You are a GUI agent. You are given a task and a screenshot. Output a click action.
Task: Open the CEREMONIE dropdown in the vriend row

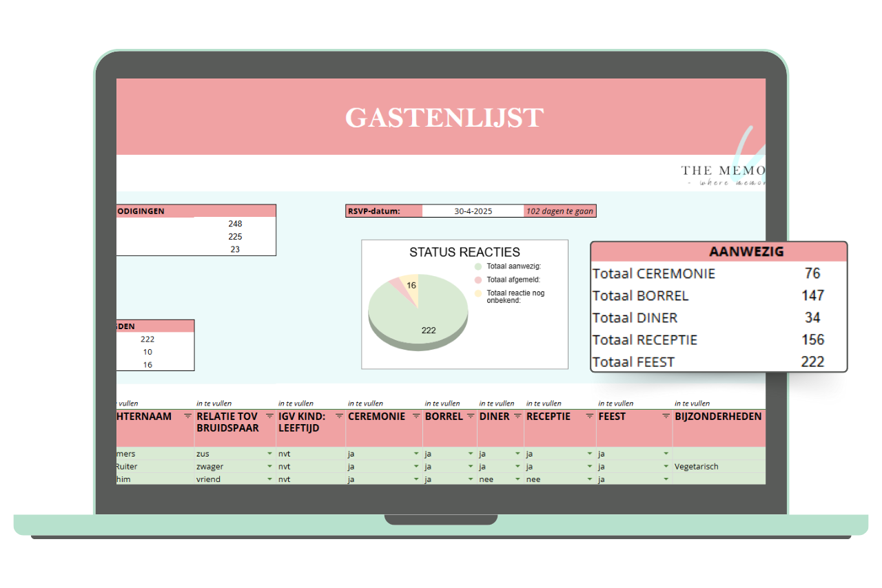pyautogui.click(x=416, y=479)
